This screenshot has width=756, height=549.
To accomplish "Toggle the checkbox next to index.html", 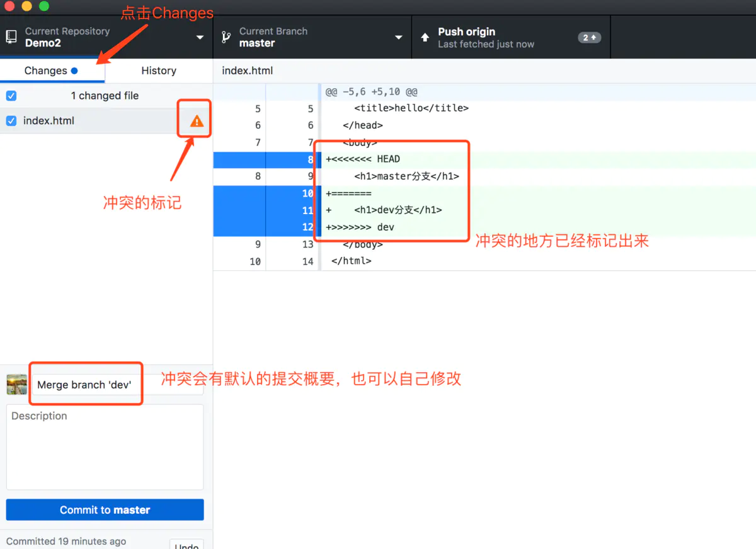I will click(11, 120).
